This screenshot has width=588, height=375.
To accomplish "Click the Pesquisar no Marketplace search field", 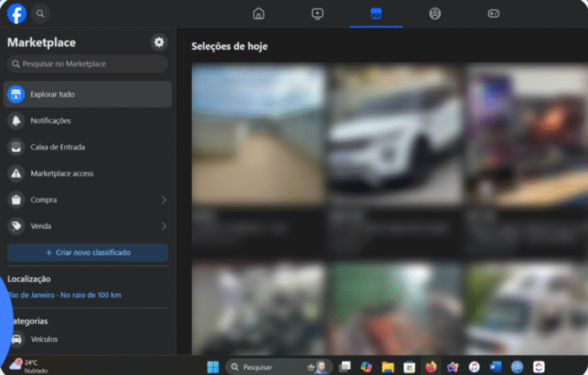I will click(x=88, y=63).
